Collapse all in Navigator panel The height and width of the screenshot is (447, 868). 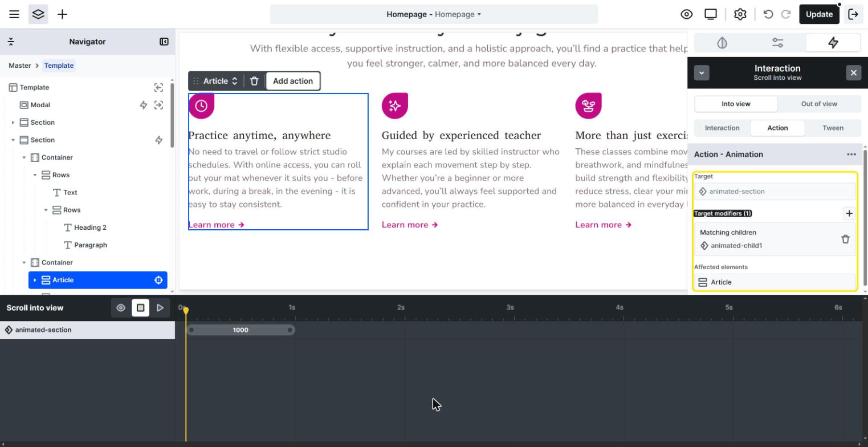point(11,42)
